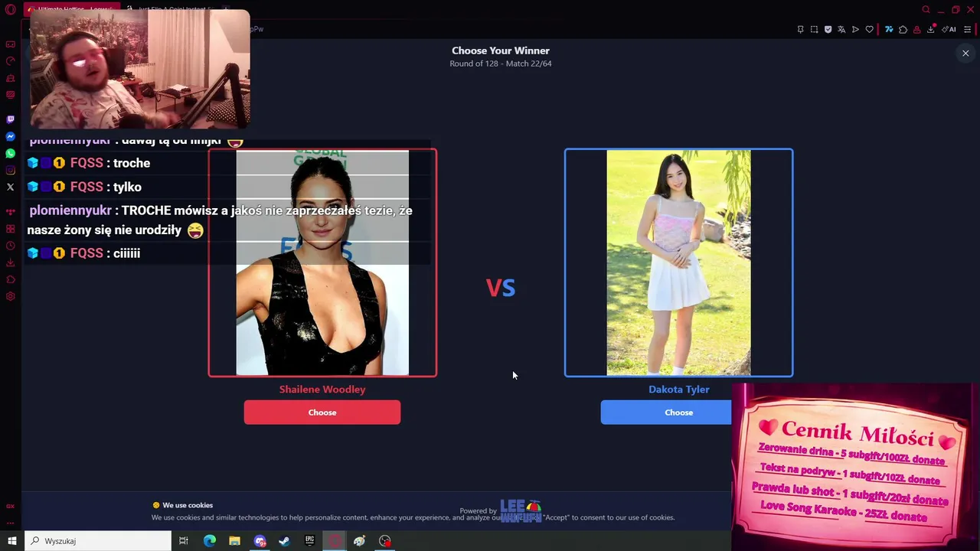This screenshot has width=980, height=551.
Task: Open the red account profile icon
Action: (x=916, y=29)
